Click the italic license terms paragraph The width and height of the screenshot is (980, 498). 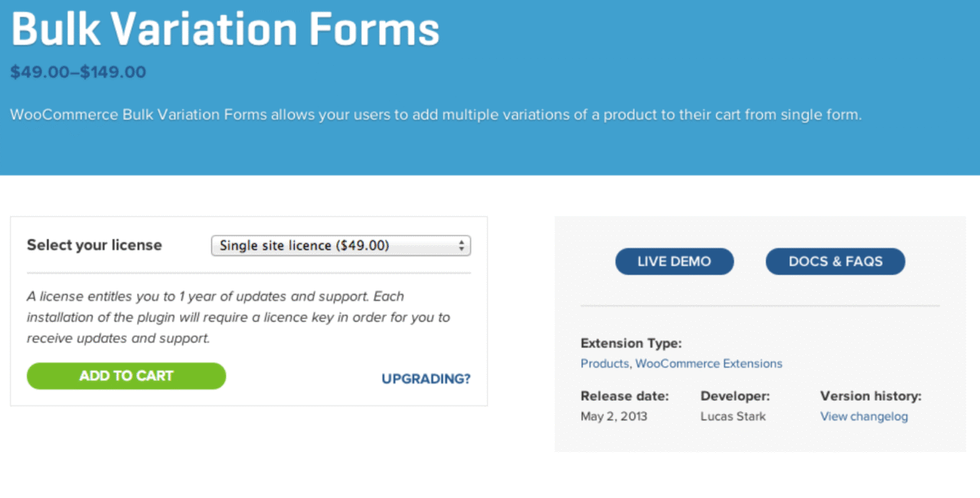[238, 317]
